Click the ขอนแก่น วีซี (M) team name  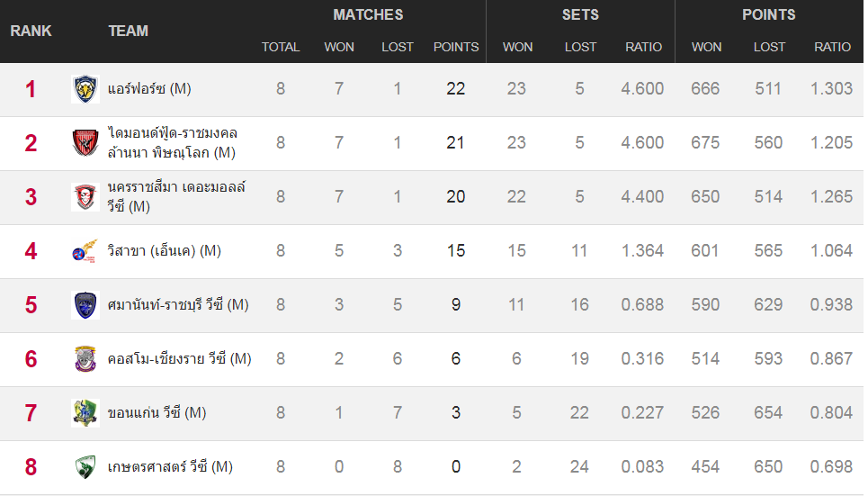(x=157, y=413)
